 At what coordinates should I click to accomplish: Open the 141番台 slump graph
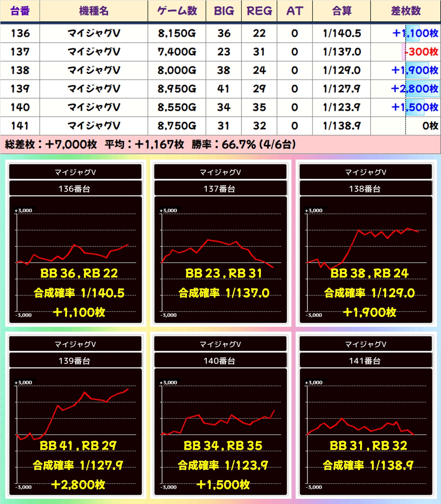click(x=366, y=432)
